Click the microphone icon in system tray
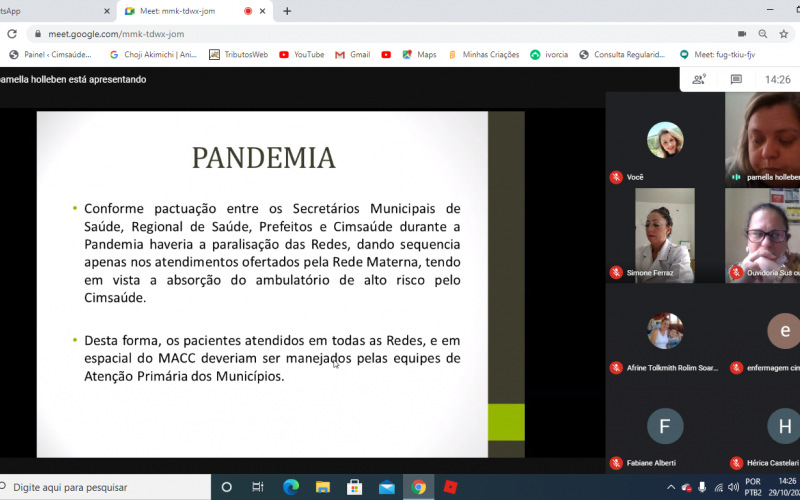This screenshot has height=500, width=800. pos(702,487)
